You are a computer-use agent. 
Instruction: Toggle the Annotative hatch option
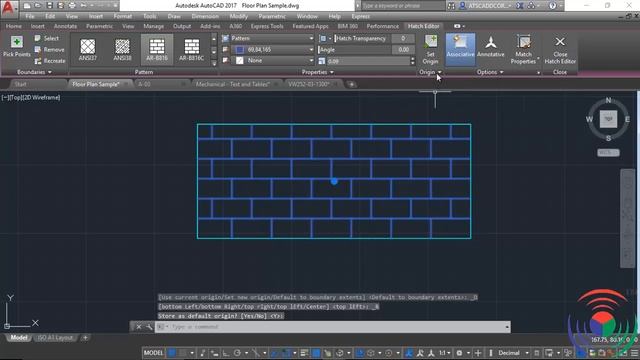[x=491, y=47]
